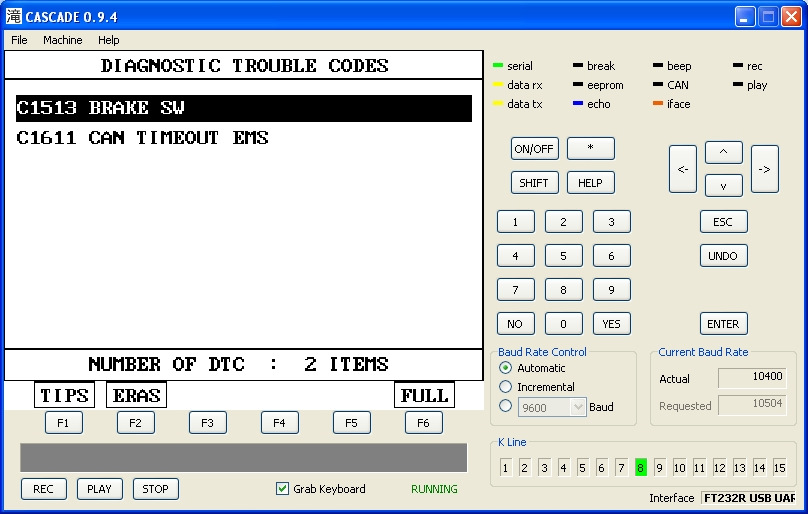This screenshot has height=514, width=808.
Task: Click the HELP keypad button
Action: (x=591, y=183)
